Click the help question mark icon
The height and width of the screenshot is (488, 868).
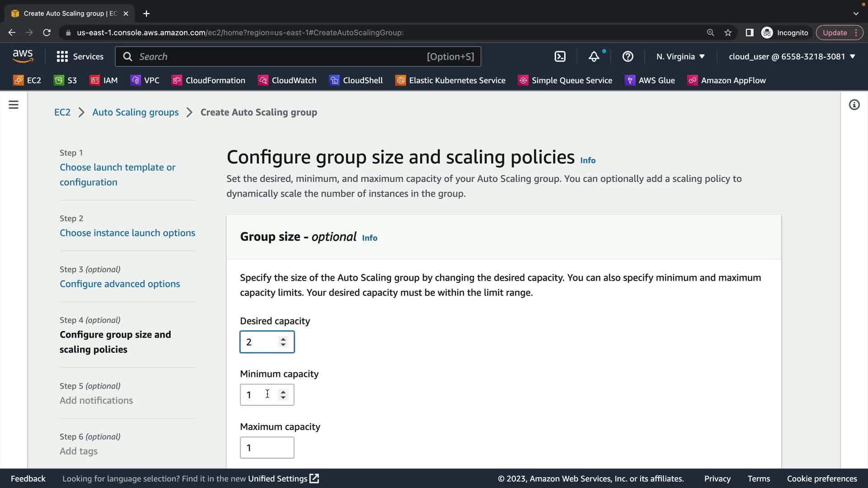(627, 56)
